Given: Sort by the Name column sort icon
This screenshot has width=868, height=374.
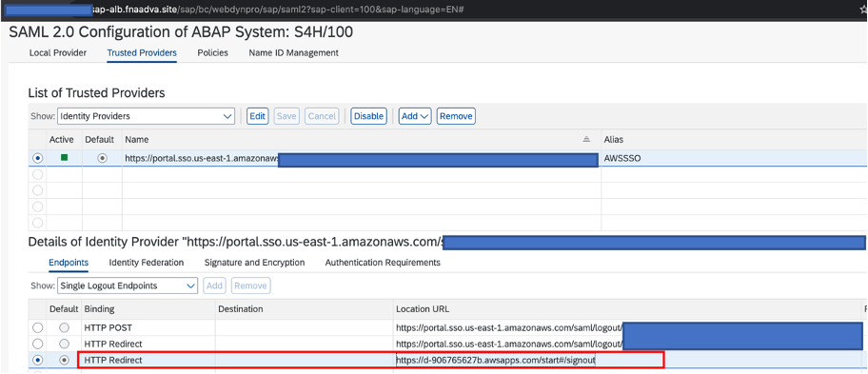Looking at the screenshot, I should 587,140.
